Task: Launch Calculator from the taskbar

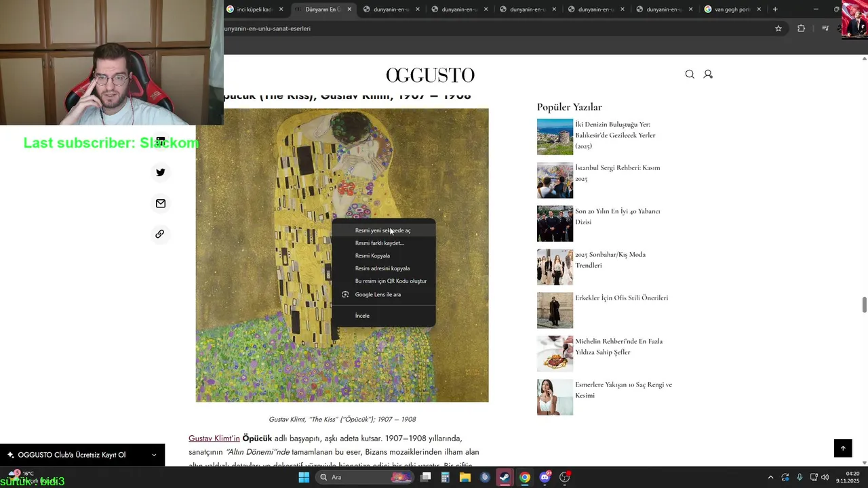Action: pyautogui.click(x=446, y=477)
